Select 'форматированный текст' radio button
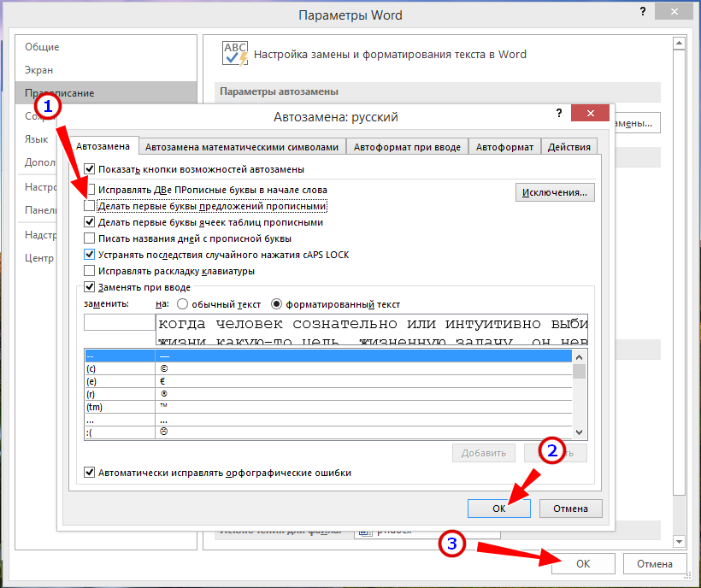 pyautogui.click(x=277, y=304)
